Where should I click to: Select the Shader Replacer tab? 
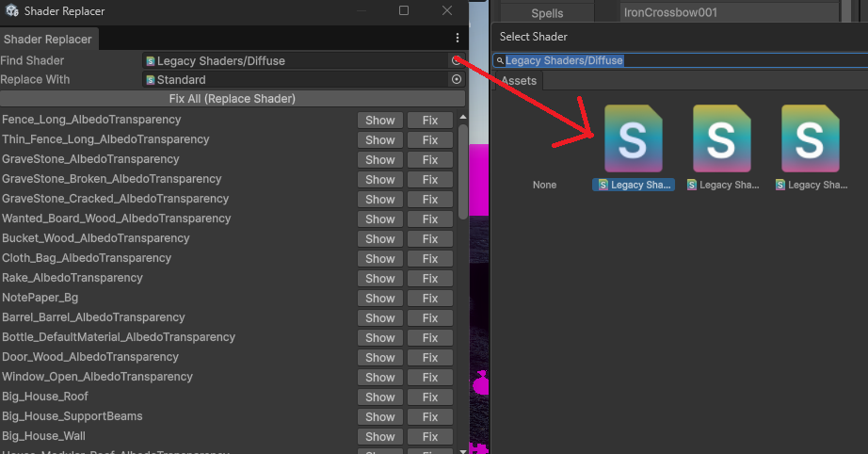click(48, 39)
